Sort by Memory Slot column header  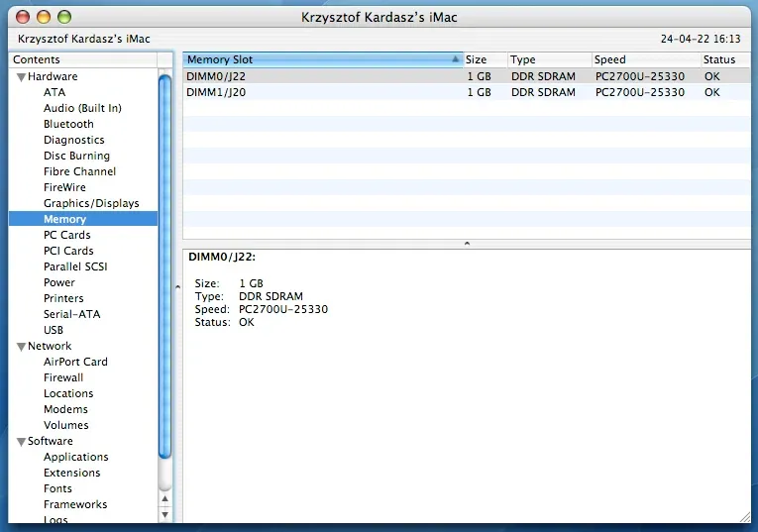tap(322, 59)
